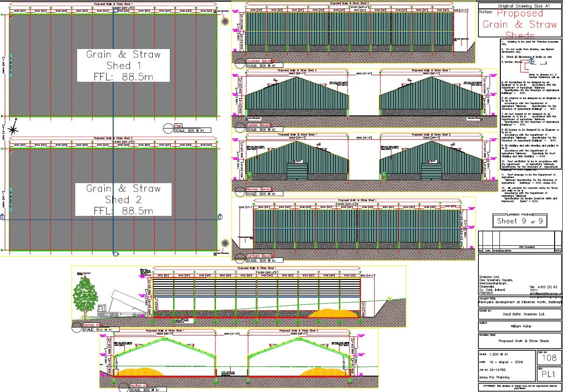Select the red Proposed Grain & Straw Sheds heading

[520, 24]
